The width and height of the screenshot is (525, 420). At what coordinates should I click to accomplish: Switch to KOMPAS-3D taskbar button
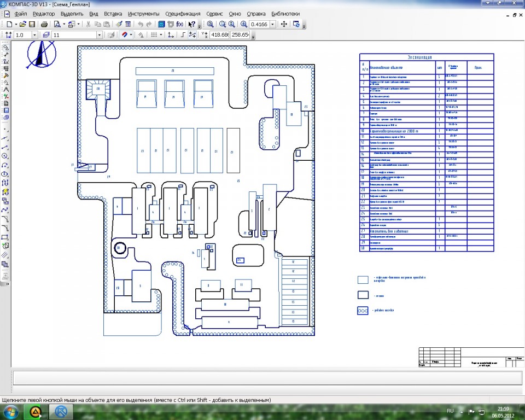[x=62, y=412]
